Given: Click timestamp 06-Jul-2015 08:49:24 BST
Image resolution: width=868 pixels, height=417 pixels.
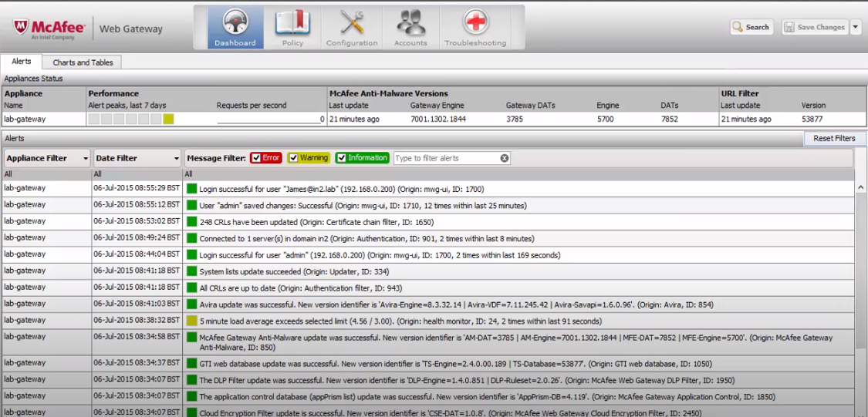Looking at the screenshot, I should (x=137, y=237).
